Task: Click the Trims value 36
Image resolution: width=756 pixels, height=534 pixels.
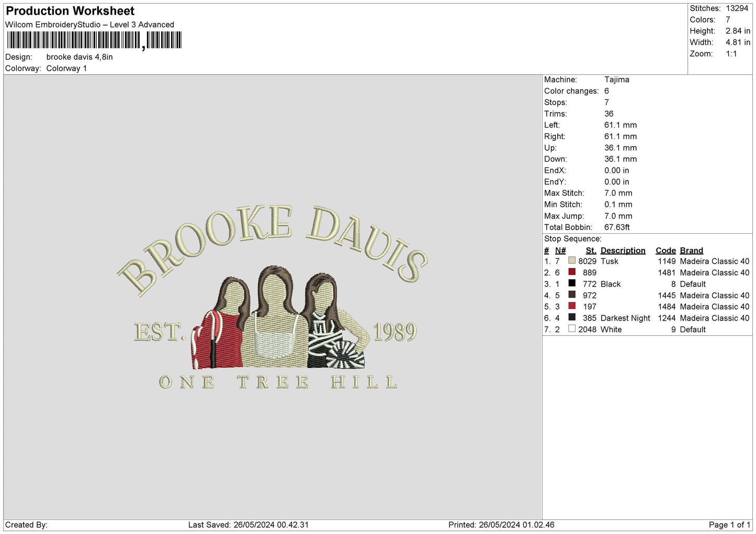Action: [609, 114]
